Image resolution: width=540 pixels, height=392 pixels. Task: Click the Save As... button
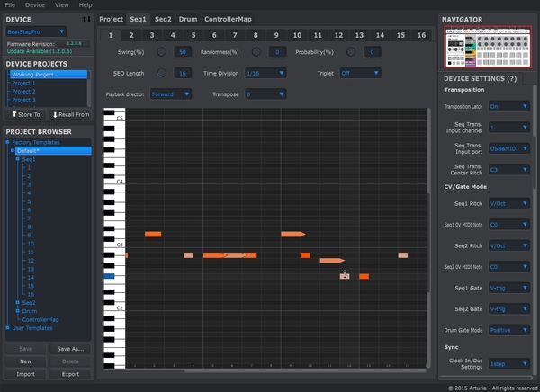tap(69, 349)
